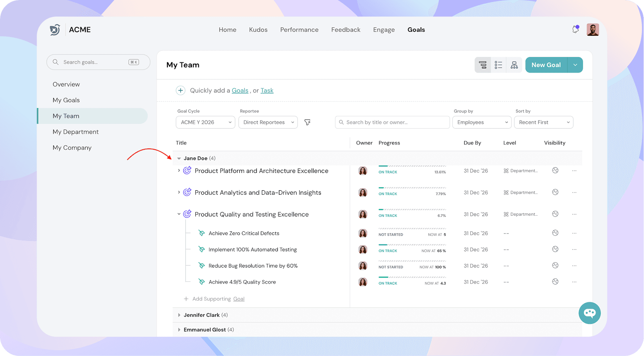
Task: Open more options for Product Quality and Testing Excellence
Action: (574, 214)
